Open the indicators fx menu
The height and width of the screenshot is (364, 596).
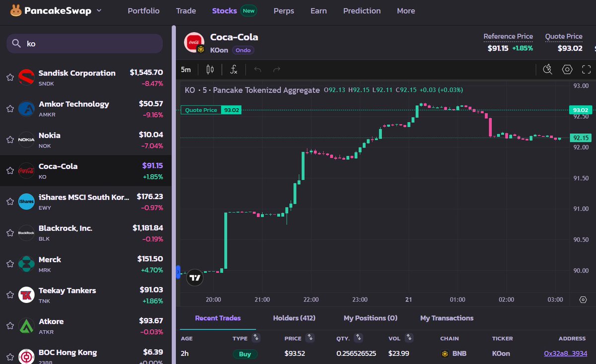click(x=234, y=70)
